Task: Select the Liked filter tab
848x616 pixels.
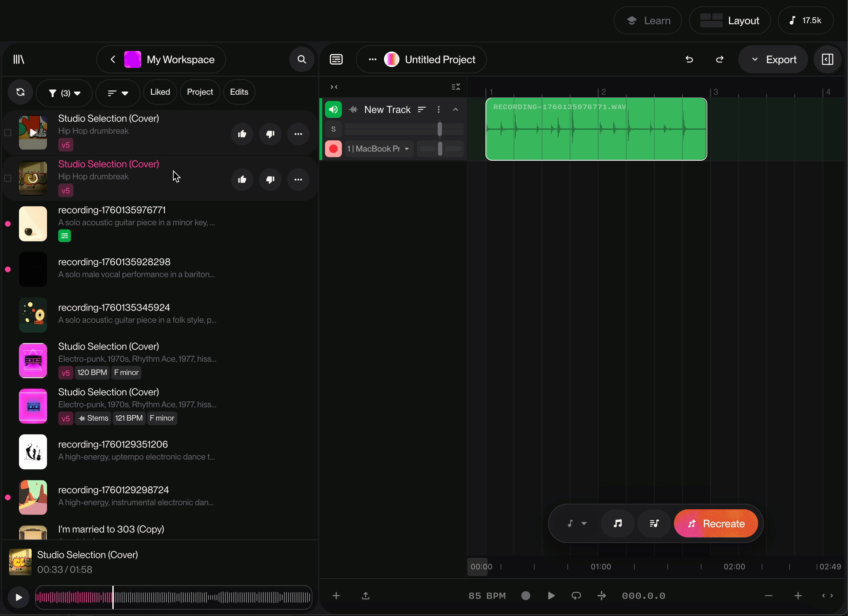Action: click(160, 92)
